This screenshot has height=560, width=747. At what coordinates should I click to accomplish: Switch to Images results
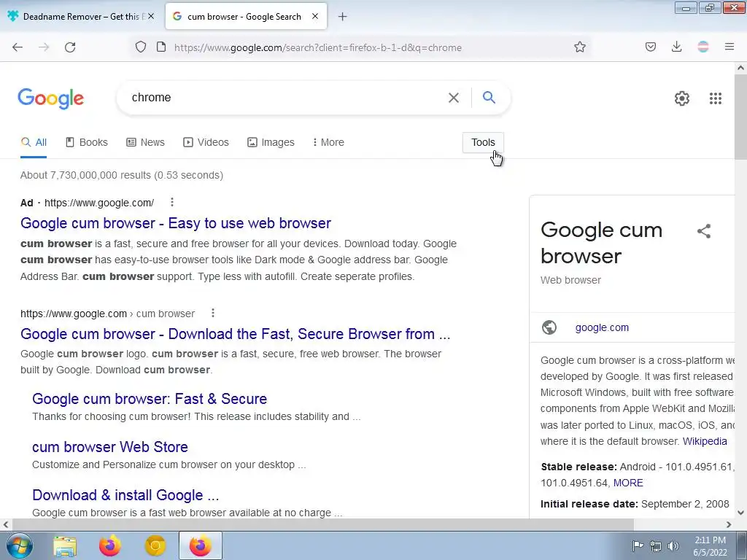pos(271,142)
